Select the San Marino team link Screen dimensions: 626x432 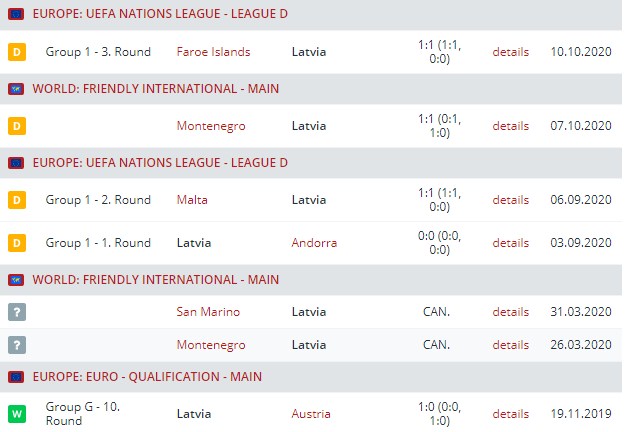coord(208,312)
